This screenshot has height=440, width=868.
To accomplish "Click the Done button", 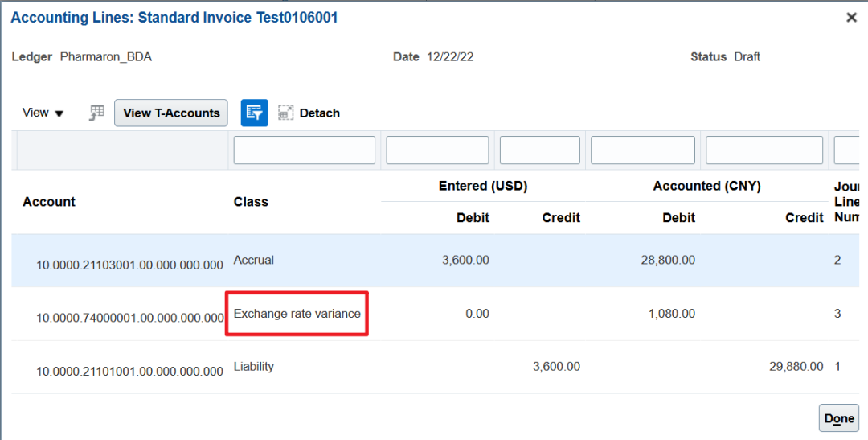I will 838,418.
